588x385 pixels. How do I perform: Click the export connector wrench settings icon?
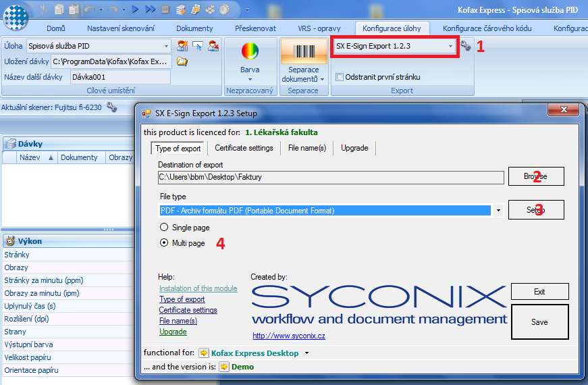point(465,46)
